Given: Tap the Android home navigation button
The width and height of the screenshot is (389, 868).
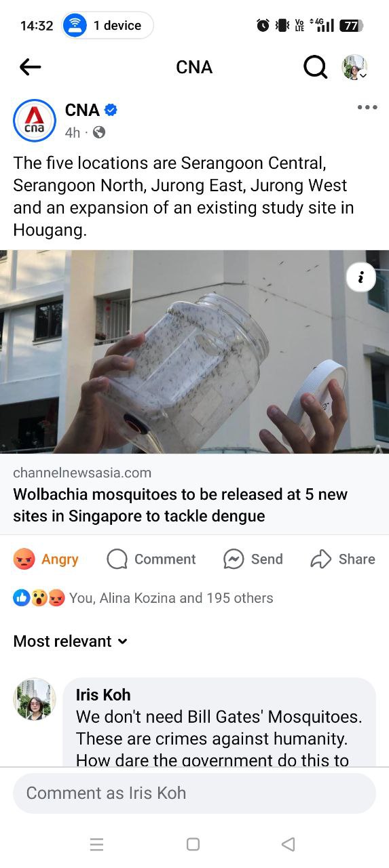Looking at the screenshot, I should pyautogui.click(x=193, y=844).
